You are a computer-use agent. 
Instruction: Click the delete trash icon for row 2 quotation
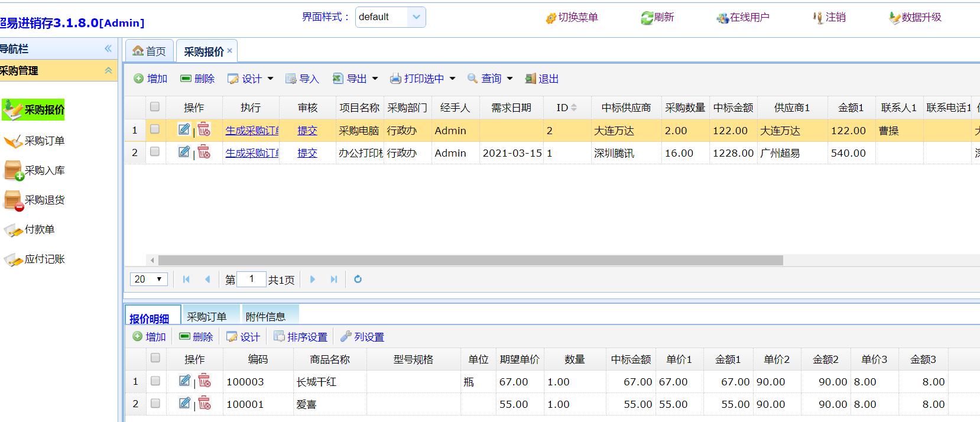coord(204,152)
